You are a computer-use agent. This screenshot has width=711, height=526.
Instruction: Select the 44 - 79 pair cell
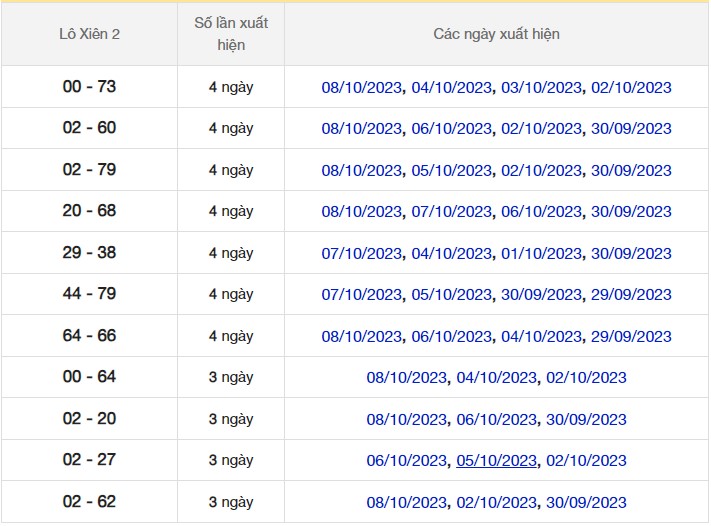tap(89, 294)
